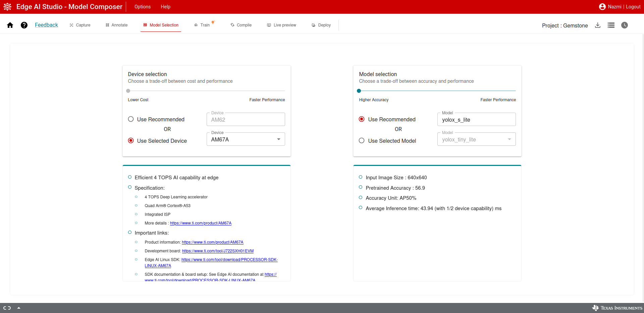Screen dimensions: 644x313
Task: Open the More details AM67A link
Action: pyautogui.click(x=201, y=223)
